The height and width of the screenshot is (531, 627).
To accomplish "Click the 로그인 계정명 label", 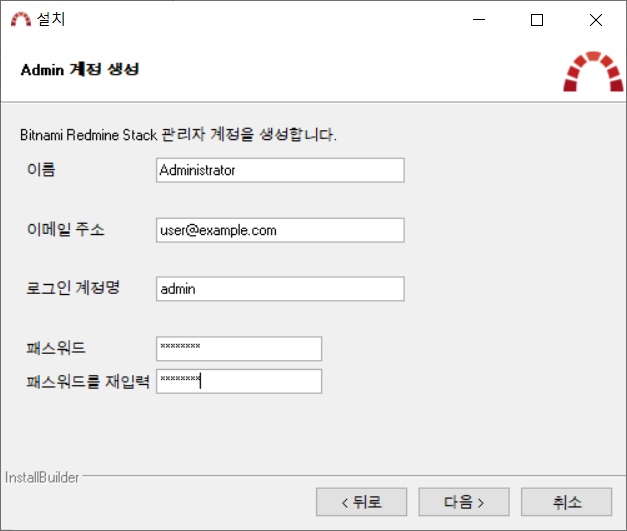I will click(x=73, y=287).
